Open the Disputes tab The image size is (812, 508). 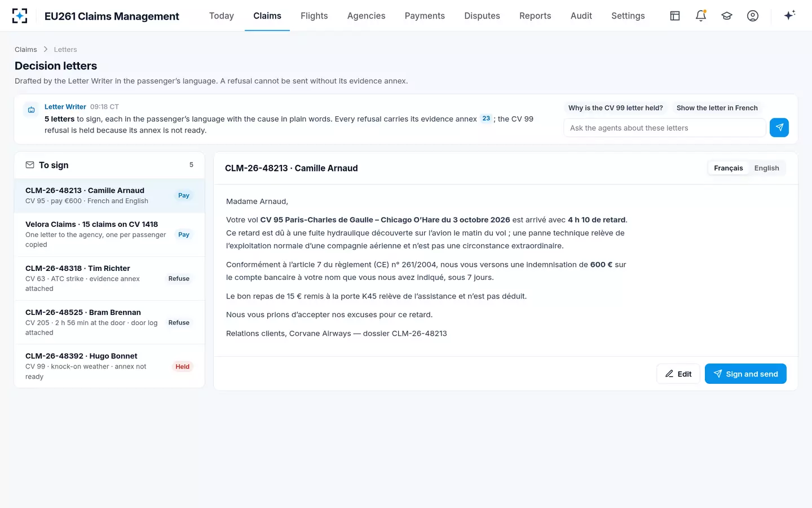[x=482, y=16]
